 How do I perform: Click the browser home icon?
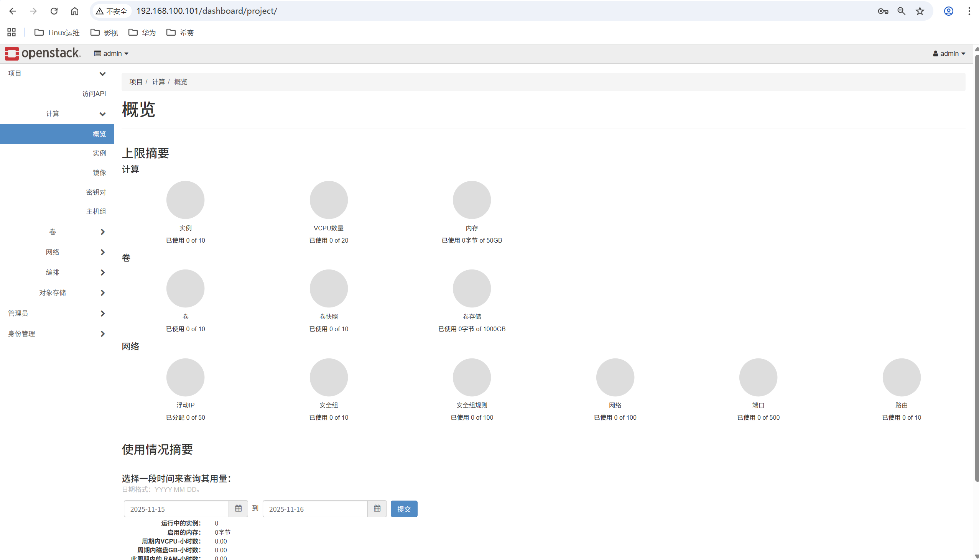pos(75,11)
